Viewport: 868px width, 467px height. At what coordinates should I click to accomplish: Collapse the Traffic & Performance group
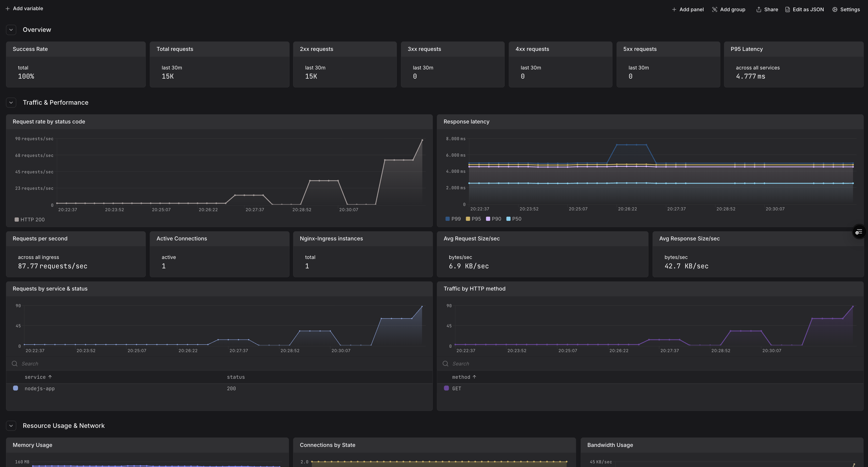[x=11, y=103]
